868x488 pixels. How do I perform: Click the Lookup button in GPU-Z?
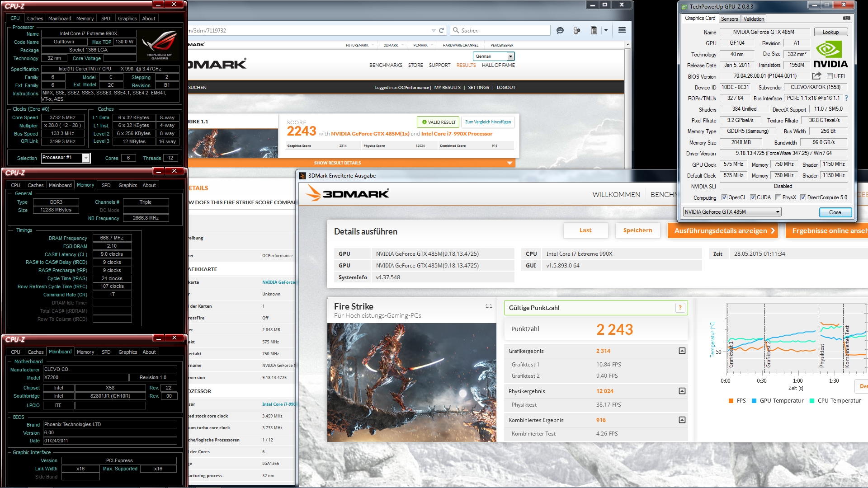click(830, 32)
